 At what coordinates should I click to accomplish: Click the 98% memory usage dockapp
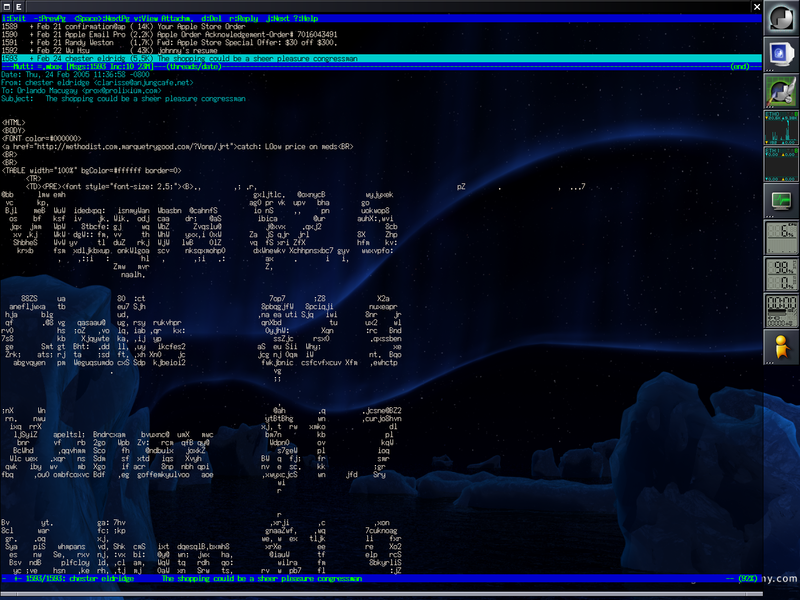click(781, 274)
